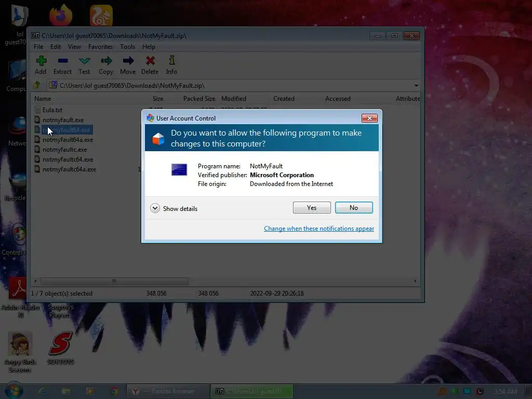Sort by the Name column header
The width and height of the screenshot is (532, 399).
coord(43,98)
